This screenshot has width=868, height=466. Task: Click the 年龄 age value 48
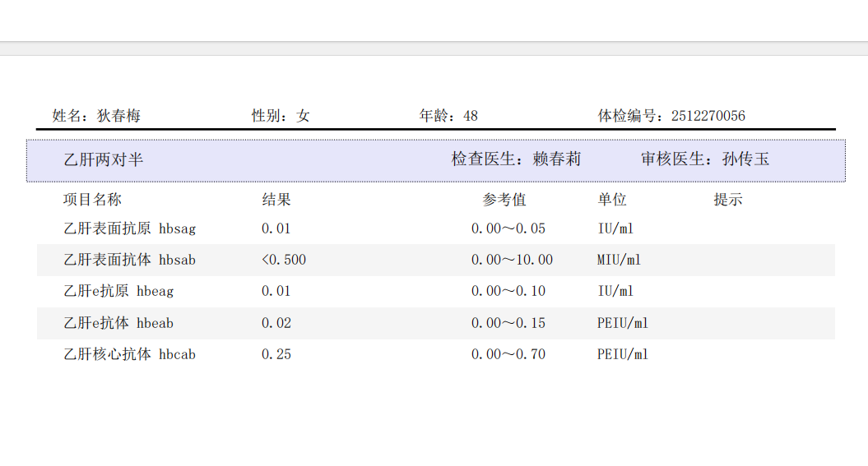(470, 116)
